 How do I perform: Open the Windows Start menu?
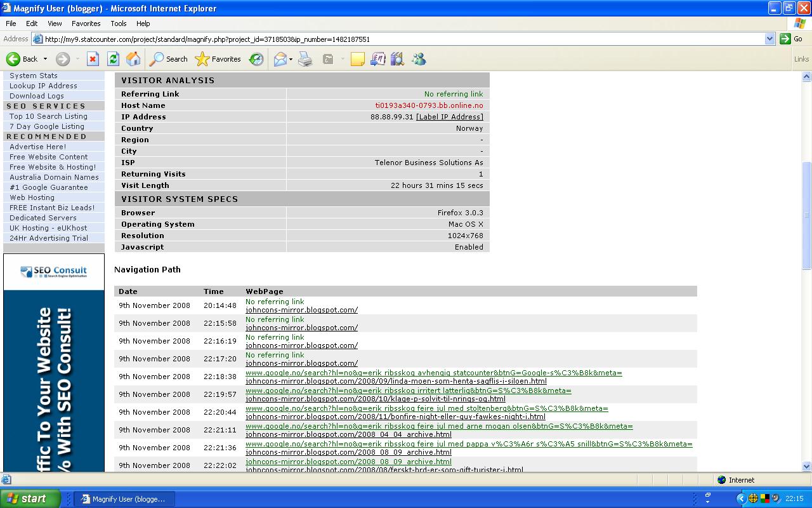pos(30,498)
